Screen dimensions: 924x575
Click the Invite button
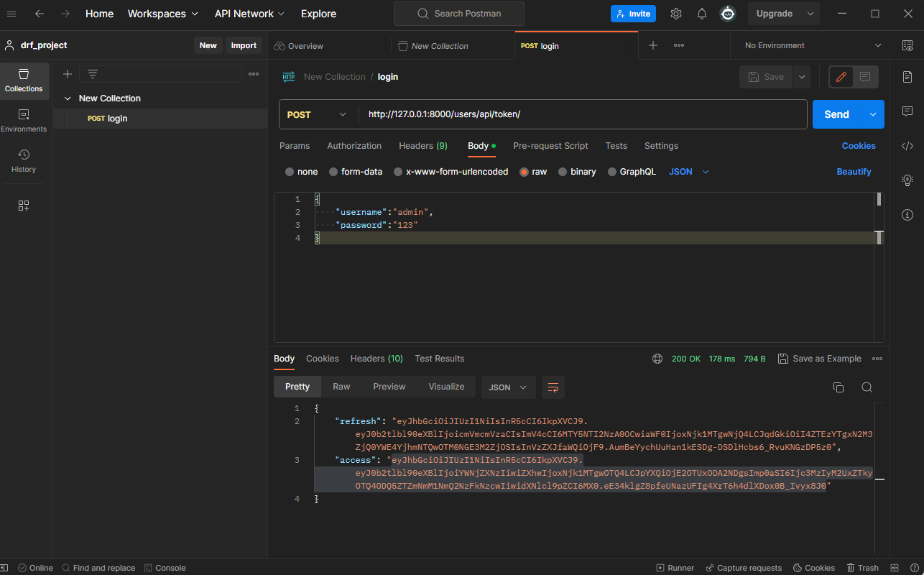pos(632,14)
